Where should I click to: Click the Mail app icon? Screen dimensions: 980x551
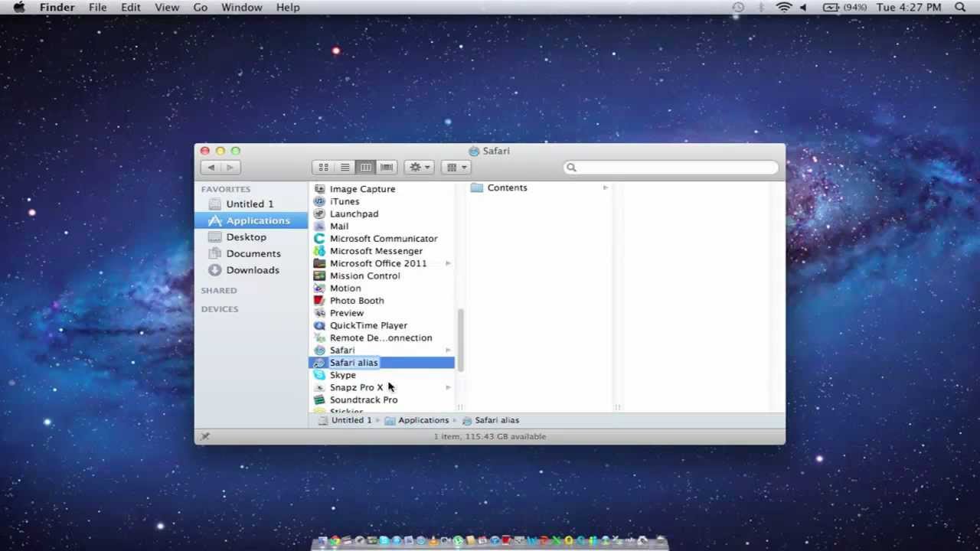pyautogui.click(x=319, y=227)
